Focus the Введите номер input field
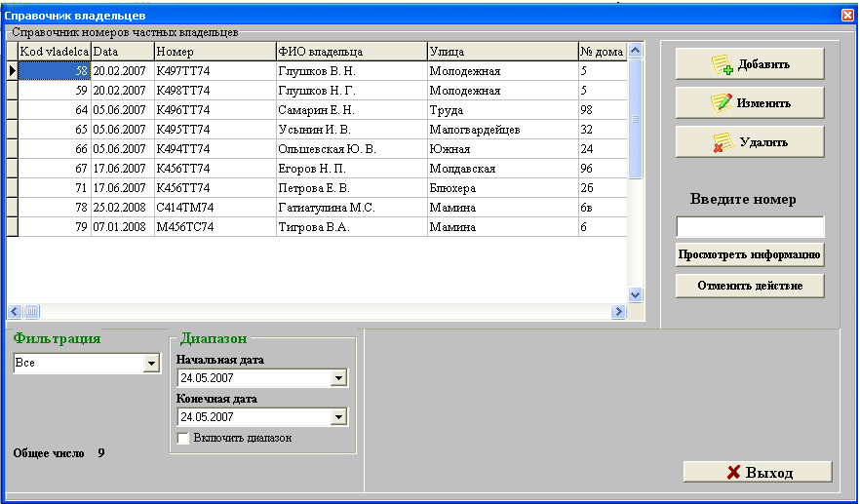860x504 pixels. click(750, 226)
